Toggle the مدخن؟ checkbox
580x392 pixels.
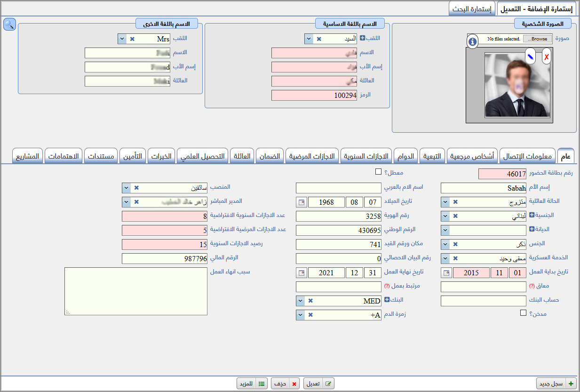coord(523,313)
